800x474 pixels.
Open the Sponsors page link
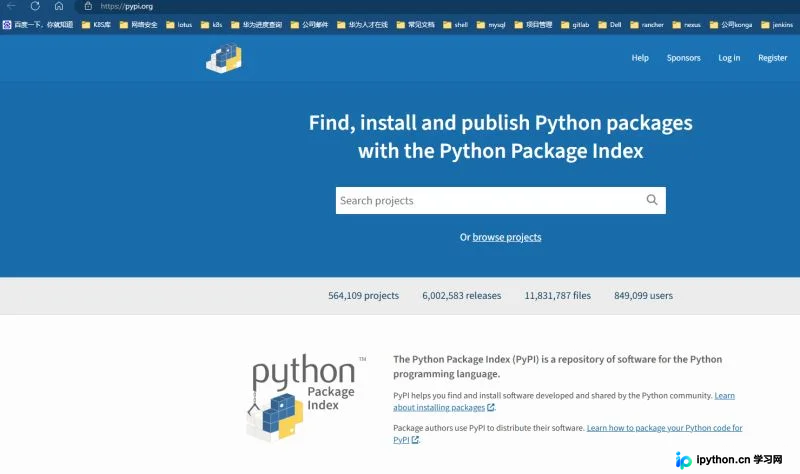pos(683,58)
